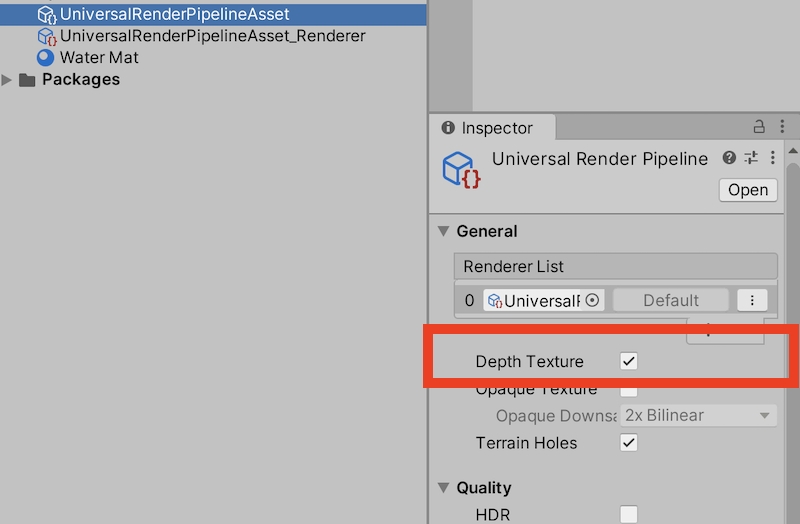The image size is (800, 524).
Task: Collapse the Quality section
Action: click(443, 488)
